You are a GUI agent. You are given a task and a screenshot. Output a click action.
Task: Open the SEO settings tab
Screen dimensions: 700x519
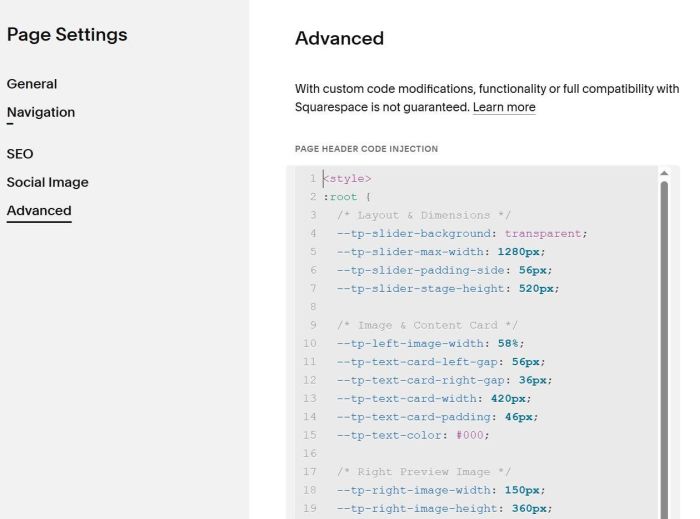coord(20,154)
